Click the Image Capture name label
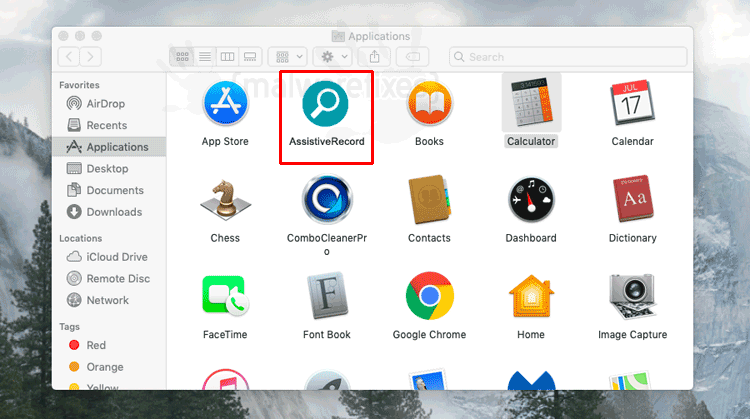The height and width of the screenshot is (419, 750). pyautogui.click(x=632, y=335)
